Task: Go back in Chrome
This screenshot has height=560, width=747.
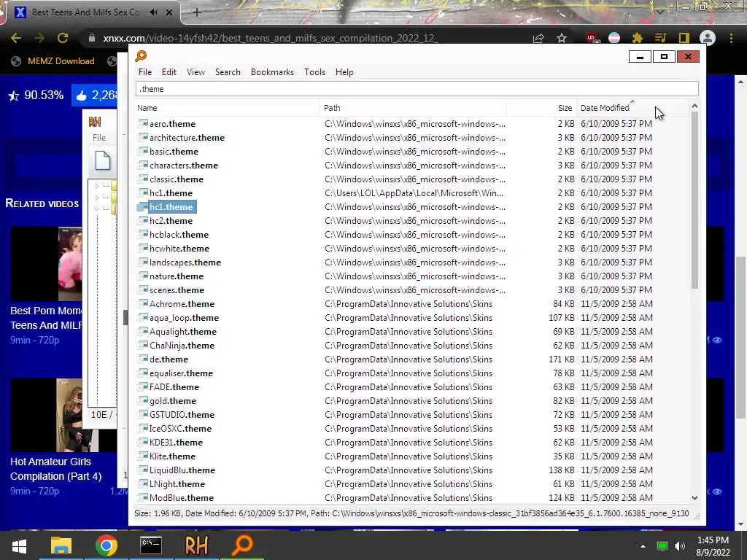Action: point(16,38)
